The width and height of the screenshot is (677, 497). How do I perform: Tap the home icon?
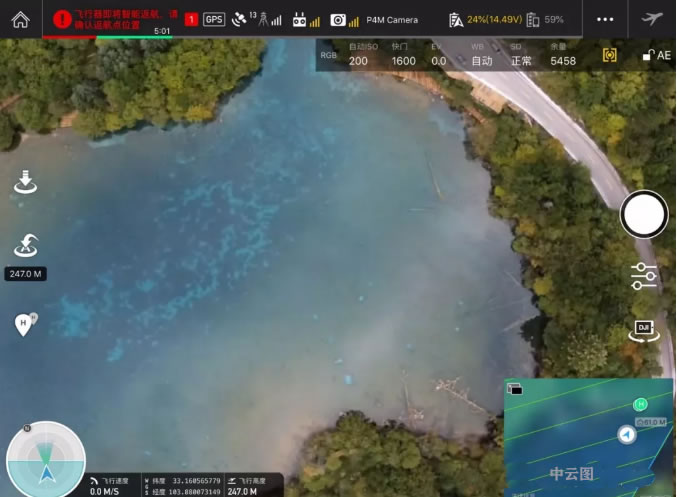[20, 19]
